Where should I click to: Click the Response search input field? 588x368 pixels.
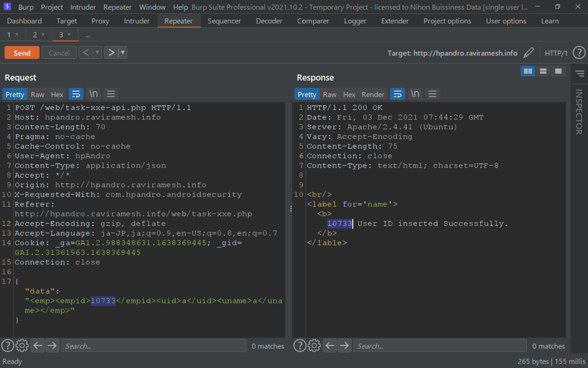point(440,346)
